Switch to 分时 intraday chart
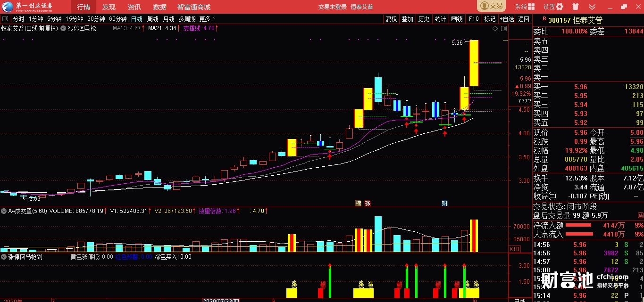 [18, 19]
